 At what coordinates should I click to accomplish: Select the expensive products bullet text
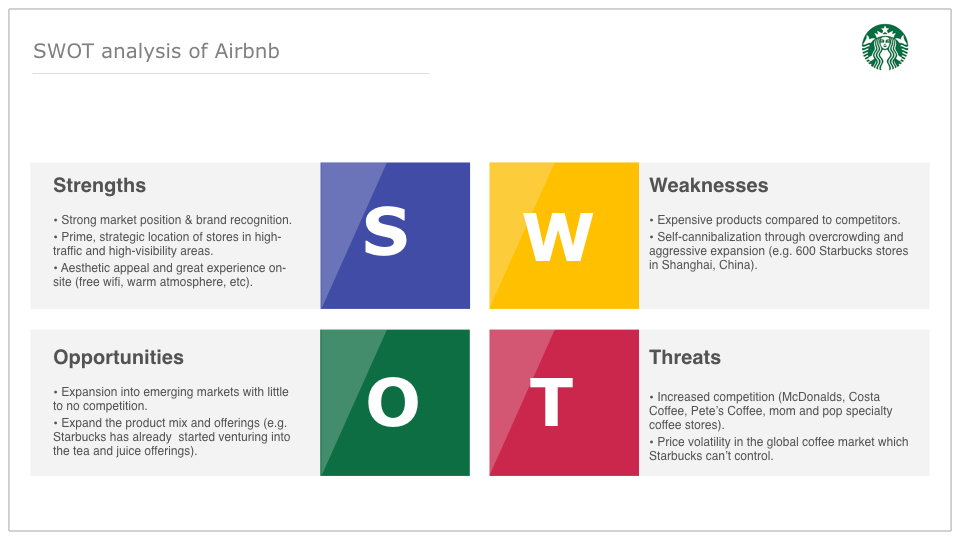pyautogui.click(x=774, y=220)
